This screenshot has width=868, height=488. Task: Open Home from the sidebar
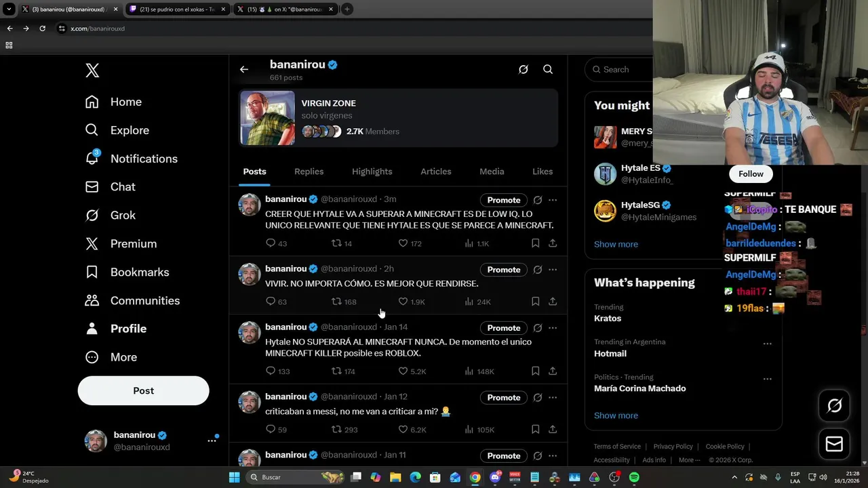click(113, 102)
